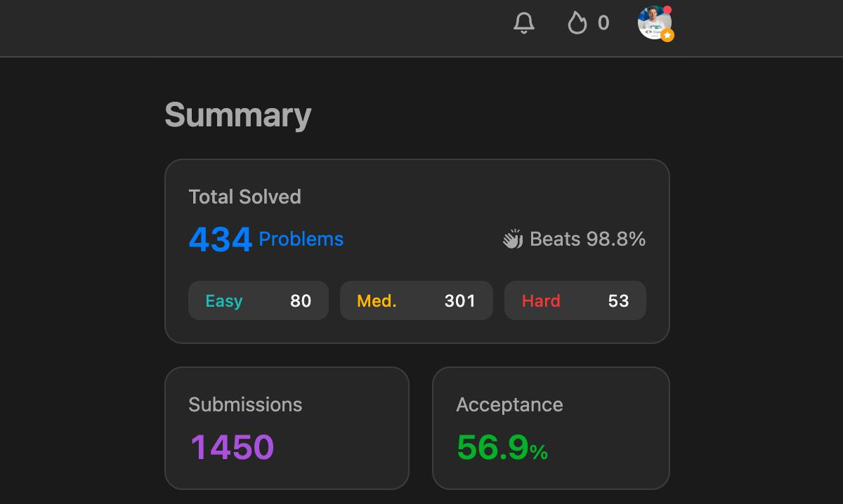Select the Hard difficulty pill
The height and width of the screenshot is (504, 843).
(575, 300)
